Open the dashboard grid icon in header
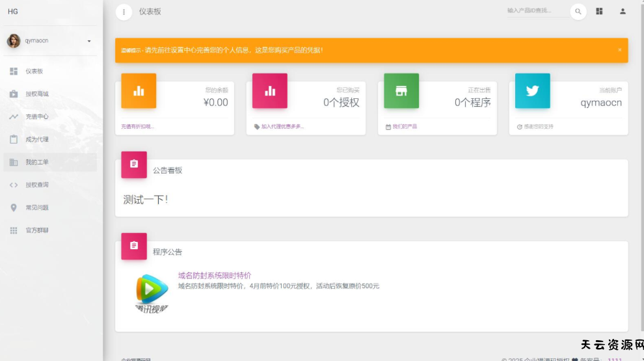The width and height of the screenshot is (644, 361). pos(599,11)
